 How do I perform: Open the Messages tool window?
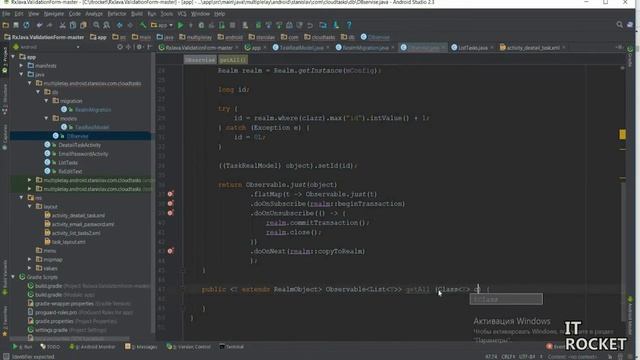click(x=141, y=347)
